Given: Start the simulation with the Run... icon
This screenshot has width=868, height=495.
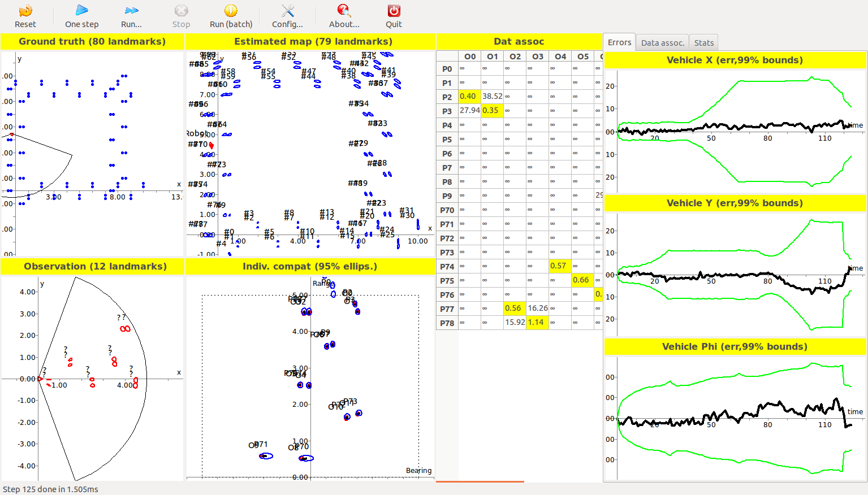Looking at the screenshot, I should pyautogui.click(x=131, y=11).
